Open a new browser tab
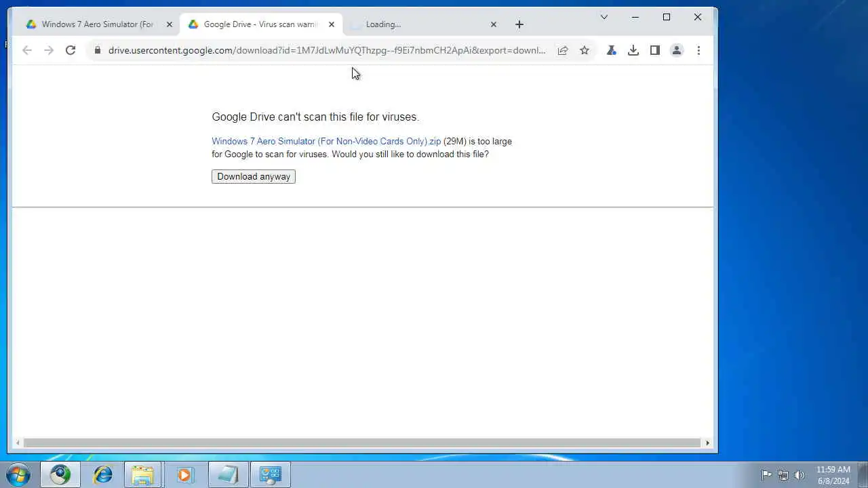 519,24
